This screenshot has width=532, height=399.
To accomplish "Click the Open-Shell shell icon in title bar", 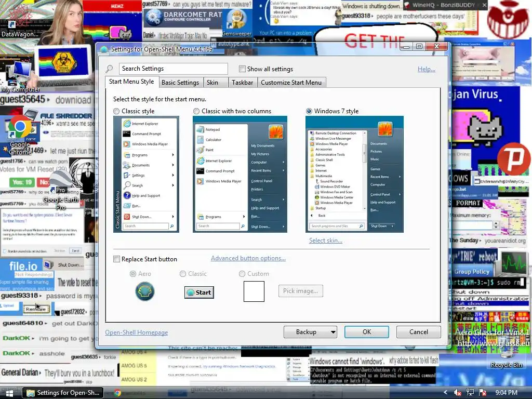I will (x=104, y=49).
